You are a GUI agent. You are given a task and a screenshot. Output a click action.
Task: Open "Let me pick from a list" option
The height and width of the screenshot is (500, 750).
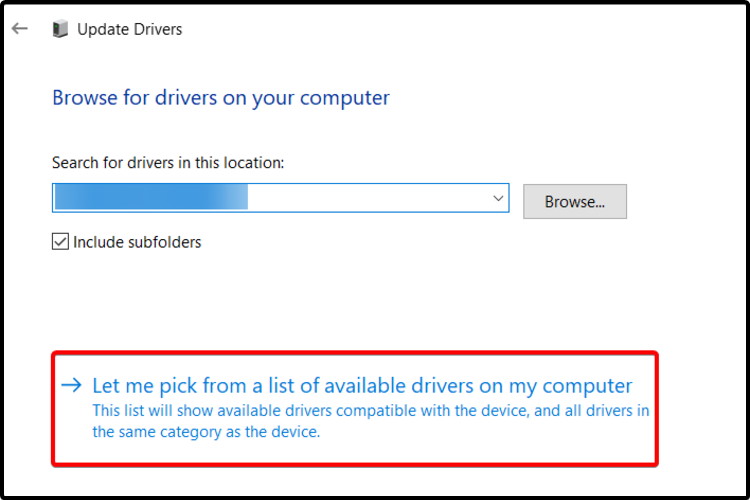coord(362,386)
